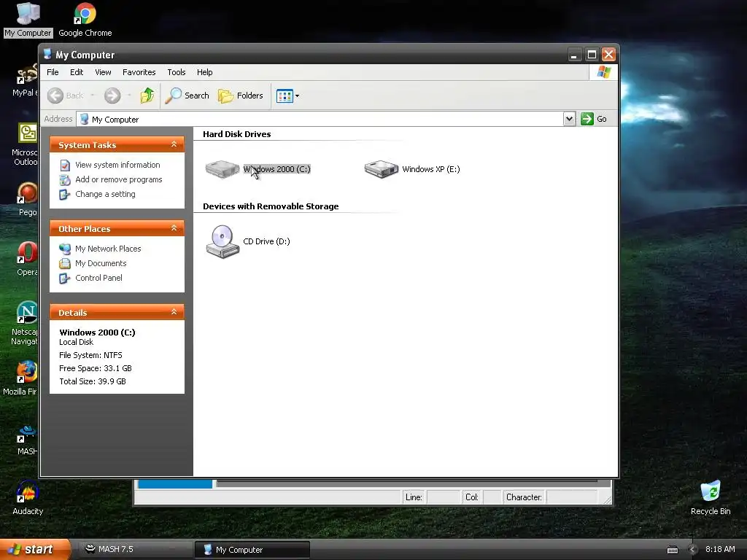Select the Netscape Navigator desktop shortcut
747x560 pixels.
point(26,323)
